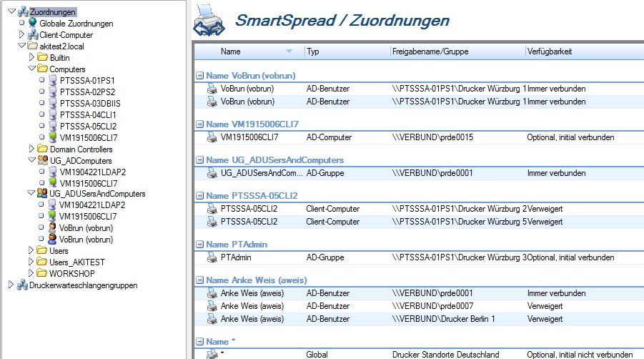Click printer icon of PTAdmin assignment row
Viewport: 644px width, 359px height.
pos(212,257)
